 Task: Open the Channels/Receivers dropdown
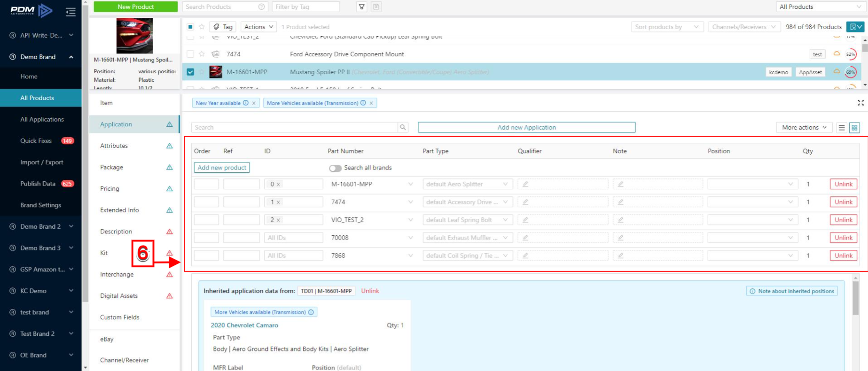[744, 27]
